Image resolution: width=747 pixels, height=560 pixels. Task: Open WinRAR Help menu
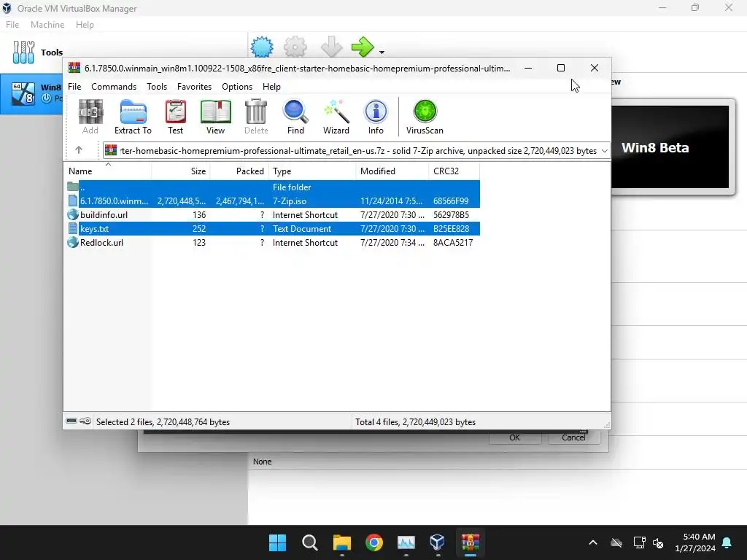[271, 87]
